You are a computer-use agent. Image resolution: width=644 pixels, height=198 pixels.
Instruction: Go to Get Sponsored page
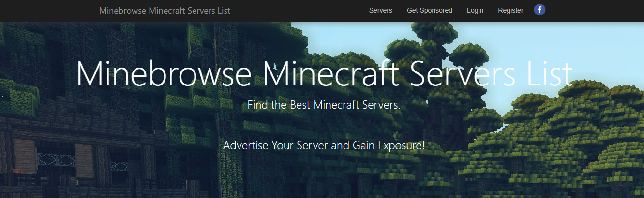click(430, 10)
